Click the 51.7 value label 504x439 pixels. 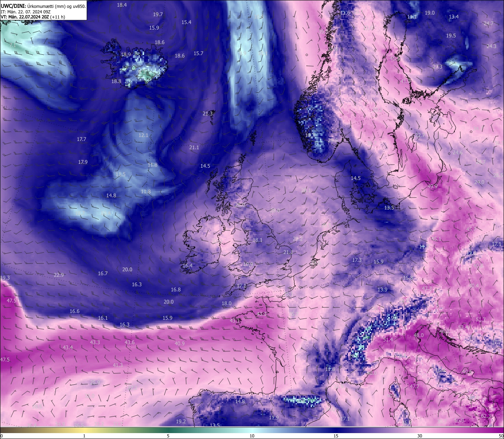point(481,320)
